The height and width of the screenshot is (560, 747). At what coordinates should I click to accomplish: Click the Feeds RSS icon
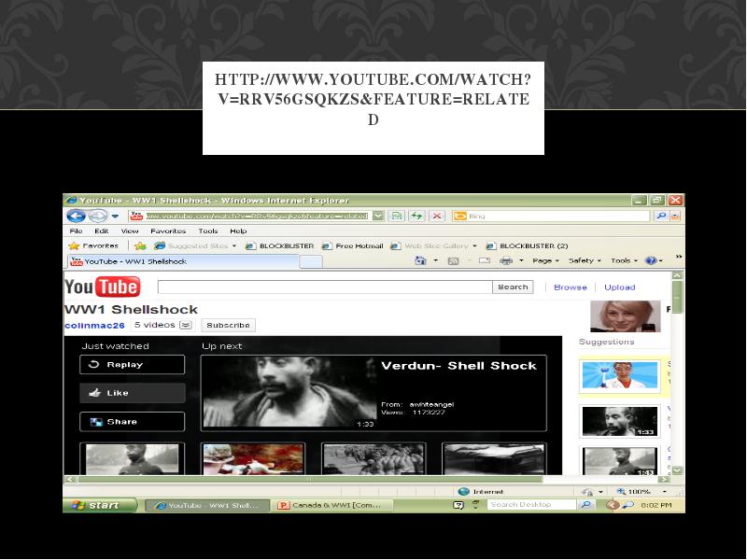(x=453, y=261)
